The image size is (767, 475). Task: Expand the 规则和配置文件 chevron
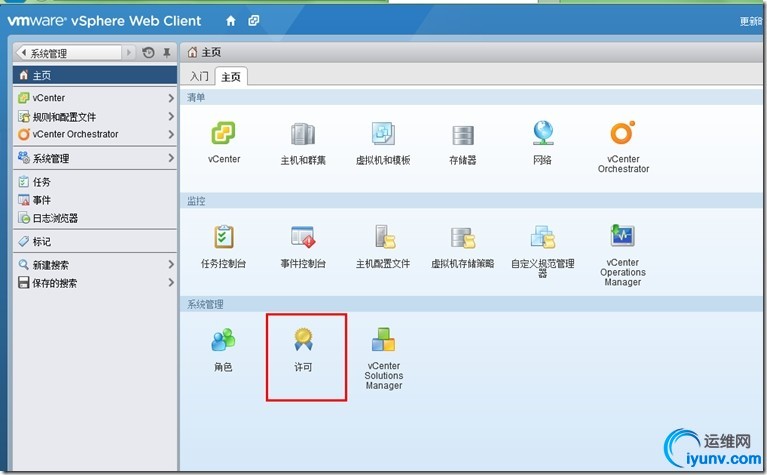(171, 116)
